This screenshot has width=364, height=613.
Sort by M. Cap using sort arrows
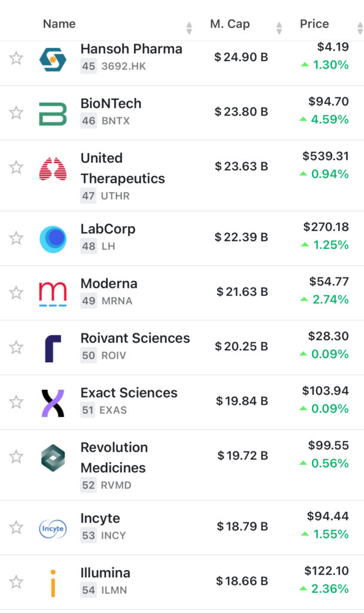(x=279, y=28)
